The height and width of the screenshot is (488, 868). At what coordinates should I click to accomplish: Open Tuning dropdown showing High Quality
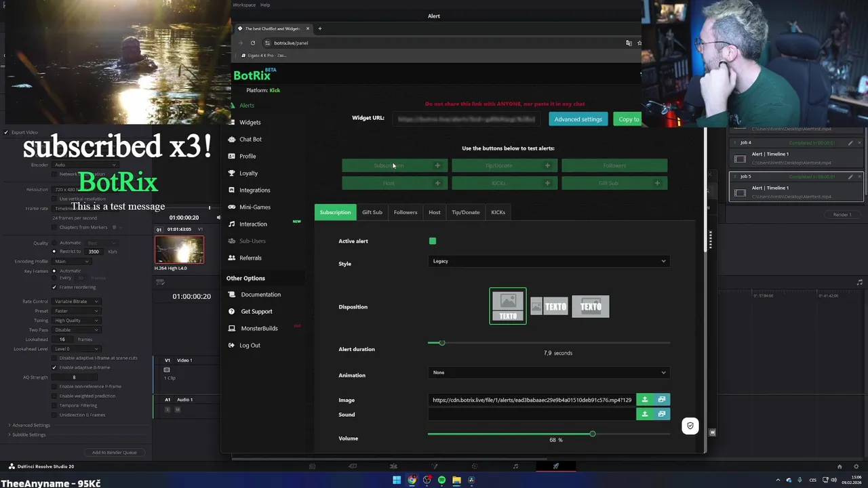(x=76, y=320)
